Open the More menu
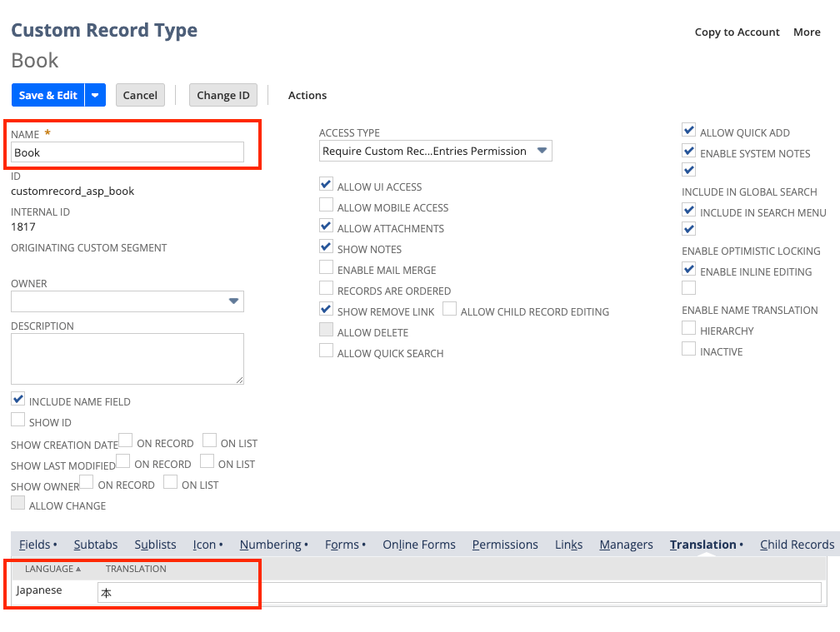The image size is (840, 632). tap(806, 32)
